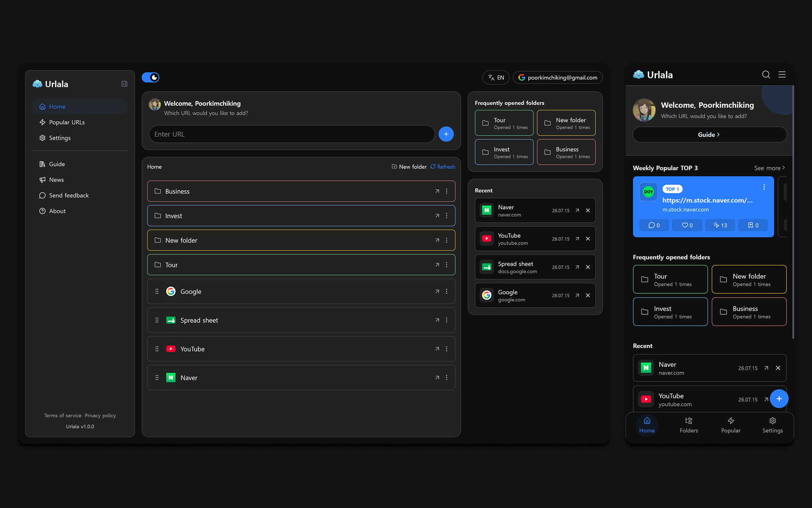Open Settings in the left sidebar
This screenshot has height=508, width=812.
80,138
